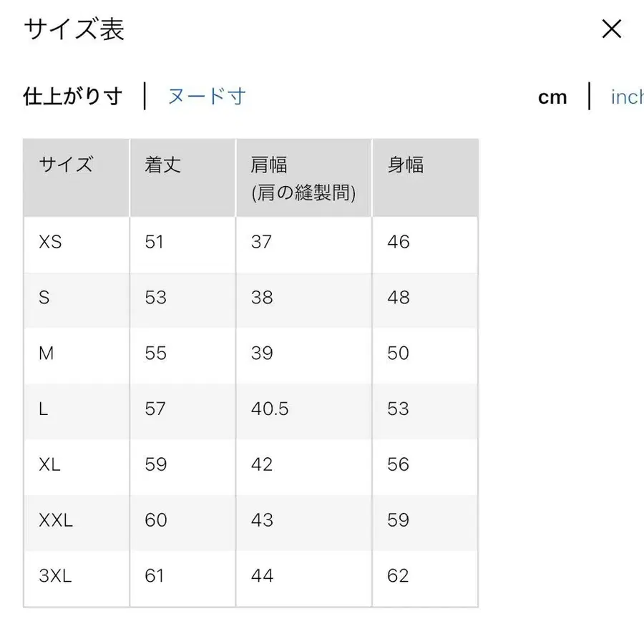Select the 3XL size row label

click(x=53, y=576)
